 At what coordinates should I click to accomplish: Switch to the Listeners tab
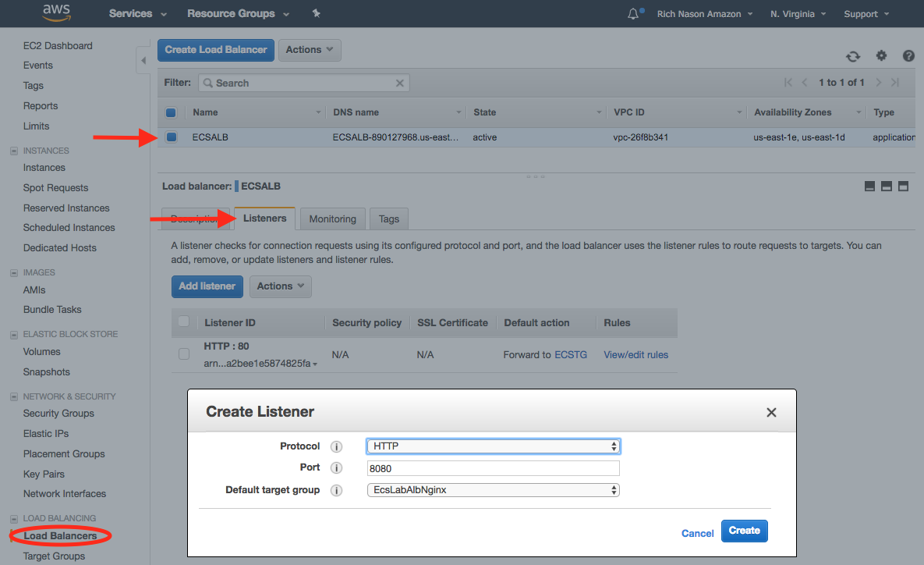(264, 219)
